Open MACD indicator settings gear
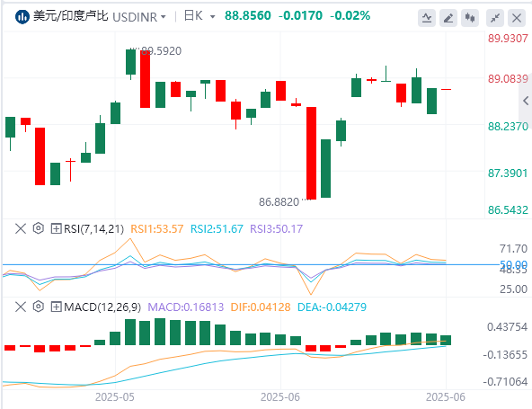The width and height of the screenshot is (532, 409). [x=39, y=307]
